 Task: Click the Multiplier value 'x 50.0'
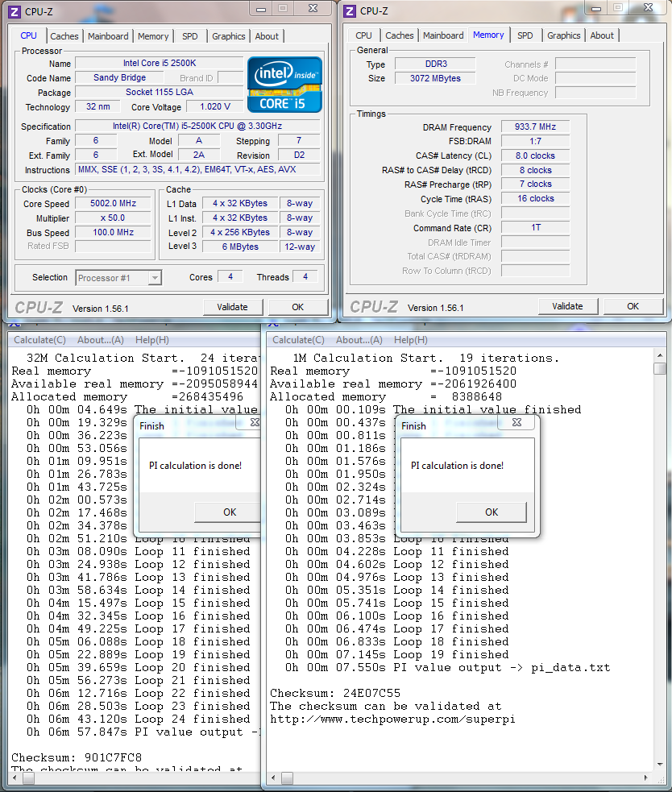113,218
